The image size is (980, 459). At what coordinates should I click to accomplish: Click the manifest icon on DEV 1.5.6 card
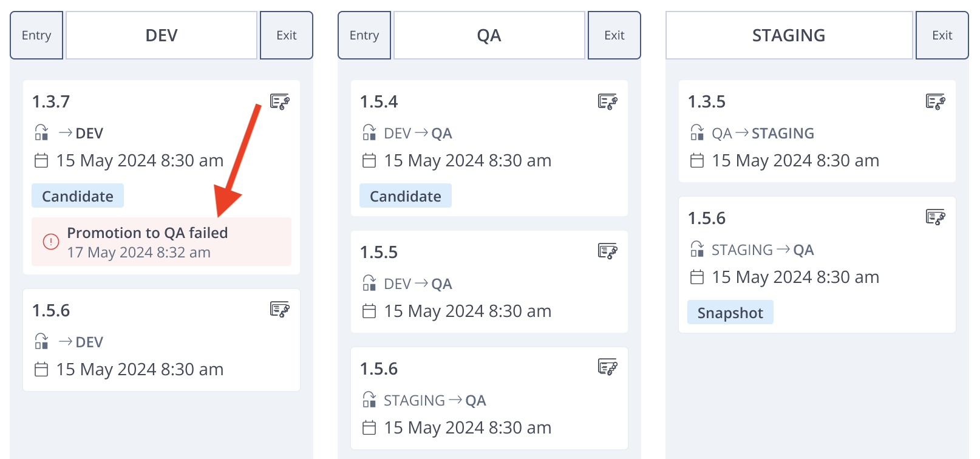(279, 310)
